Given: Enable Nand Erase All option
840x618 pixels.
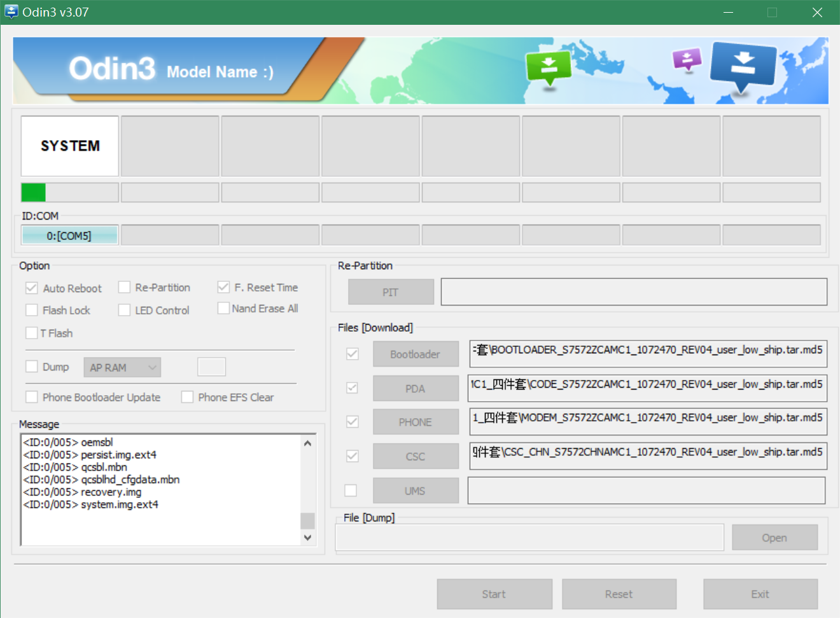Looking at the screenshot, I should click(x=223, y=309).
